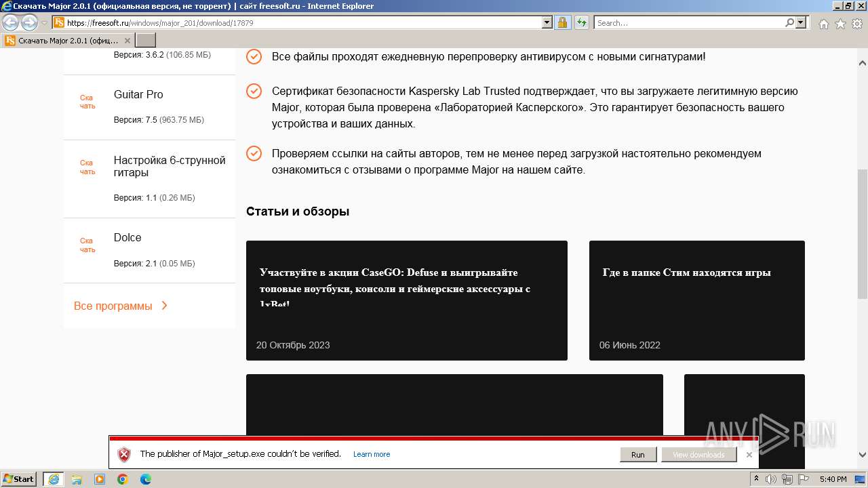Go back with the IE back arrow

coord(10,22)
